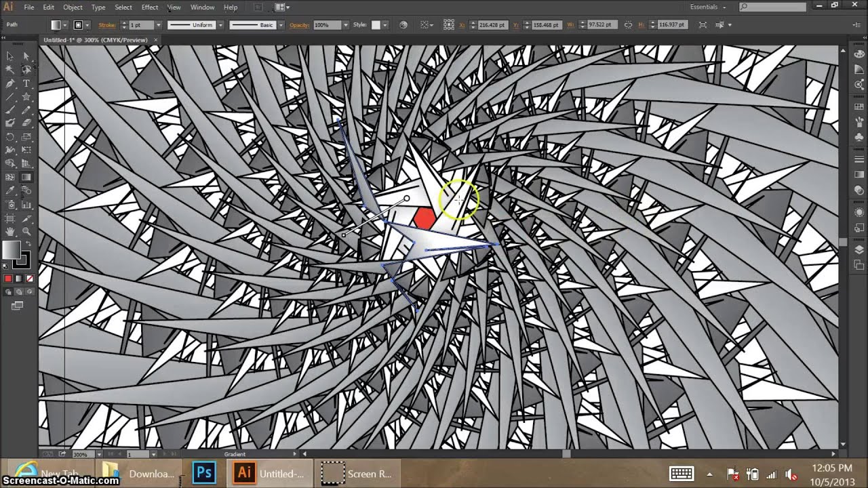Select the Direct Selection tool
868x488 pixels.
26,56
